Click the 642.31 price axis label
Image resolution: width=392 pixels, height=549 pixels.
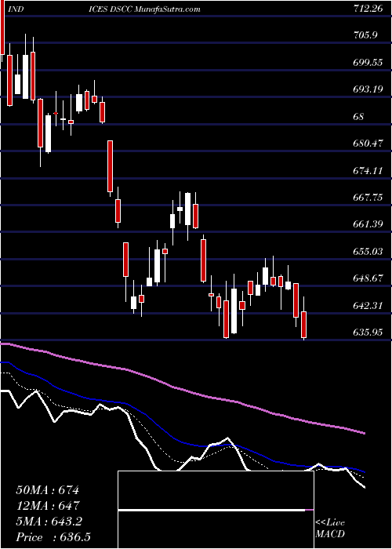tap(366, 306)
